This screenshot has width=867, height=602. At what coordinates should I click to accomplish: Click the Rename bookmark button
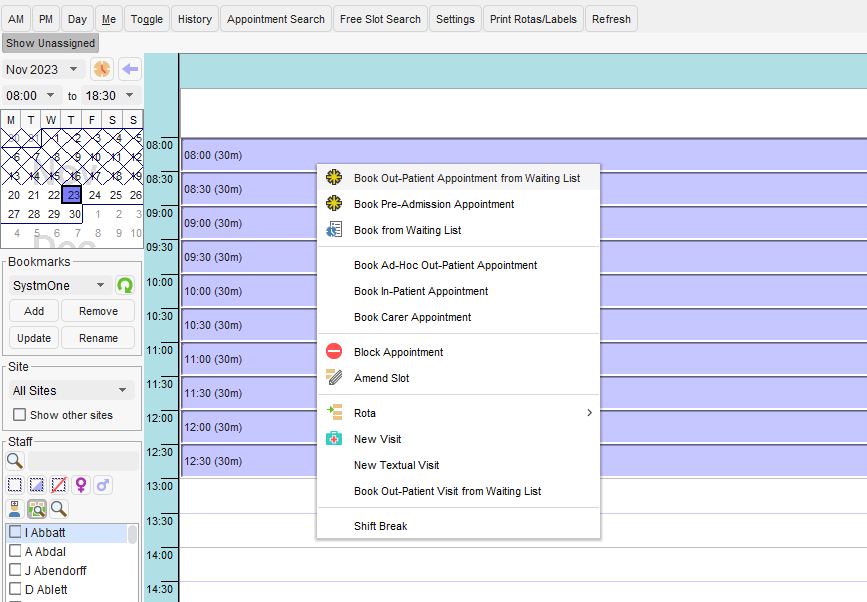pos(98,338)
